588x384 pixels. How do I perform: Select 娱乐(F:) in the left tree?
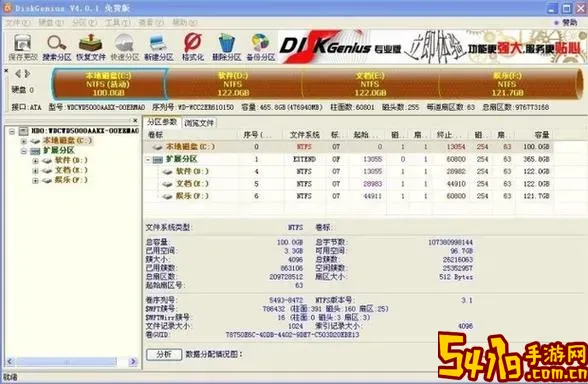[70, 180]
